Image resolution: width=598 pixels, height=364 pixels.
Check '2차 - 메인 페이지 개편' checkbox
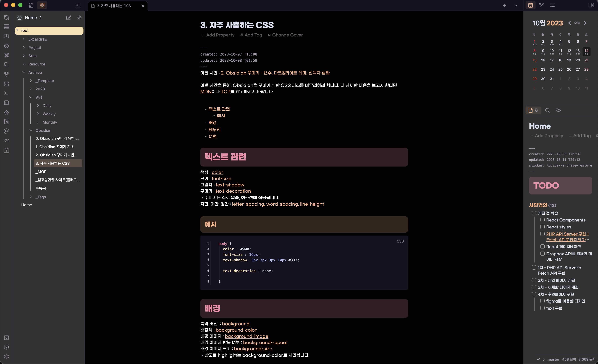(x=534, y=280)
